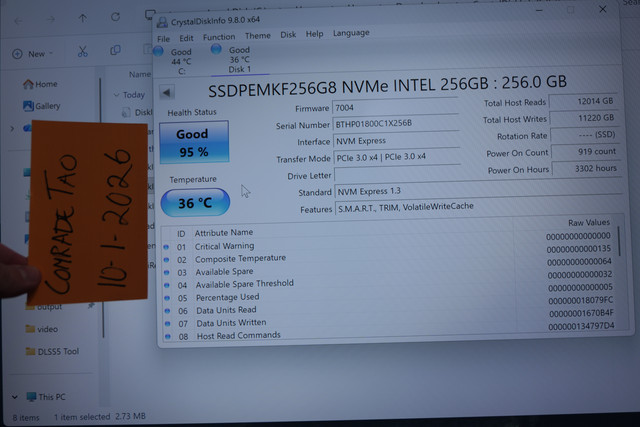Select the Composite Temperature attribute row
Image resolution: width=640 pixels, height=427 pixels.
pos(389,254)
